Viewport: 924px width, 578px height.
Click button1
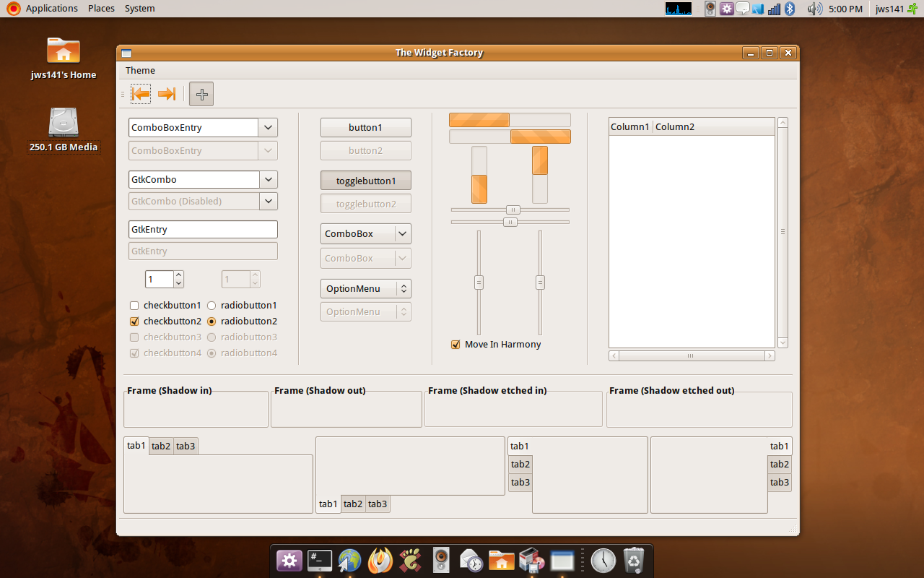tap(365, 128)
